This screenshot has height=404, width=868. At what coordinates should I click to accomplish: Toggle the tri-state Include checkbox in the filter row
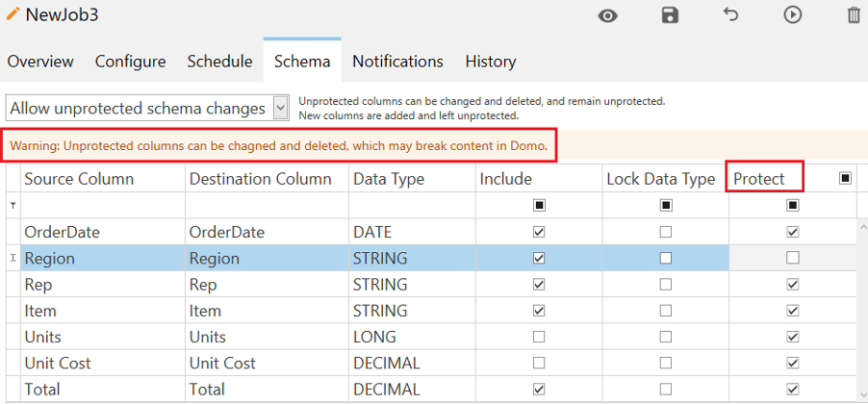540,205
